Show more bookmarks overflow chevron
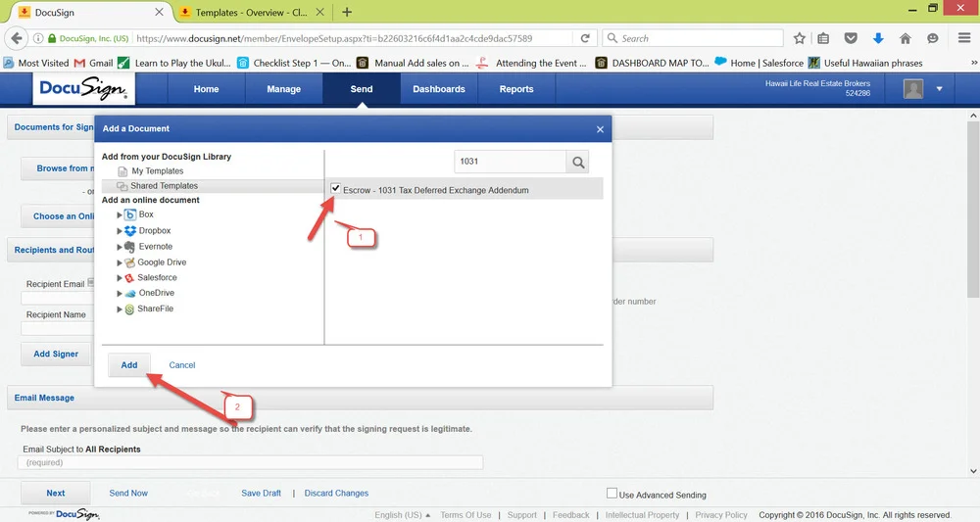The image size is (980, 522). click(974, 63)
